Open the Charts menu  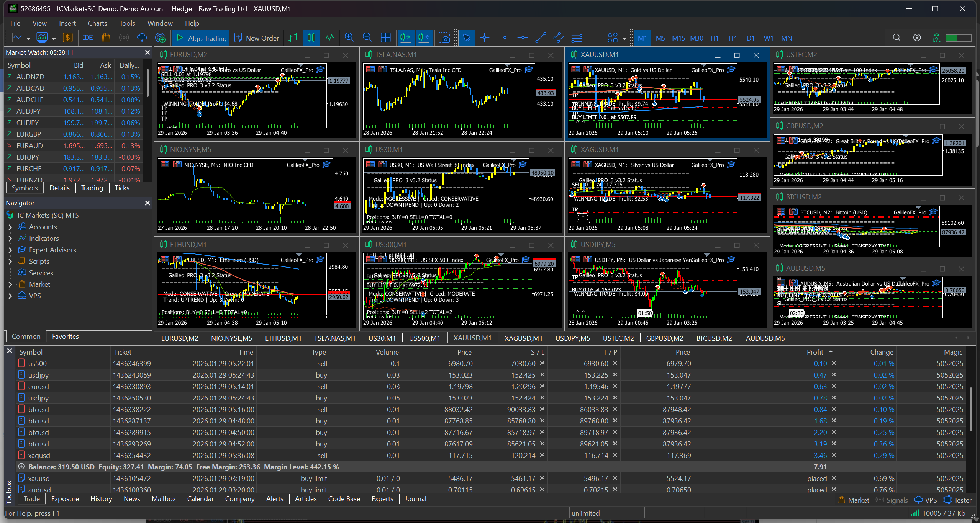(97, 23)
